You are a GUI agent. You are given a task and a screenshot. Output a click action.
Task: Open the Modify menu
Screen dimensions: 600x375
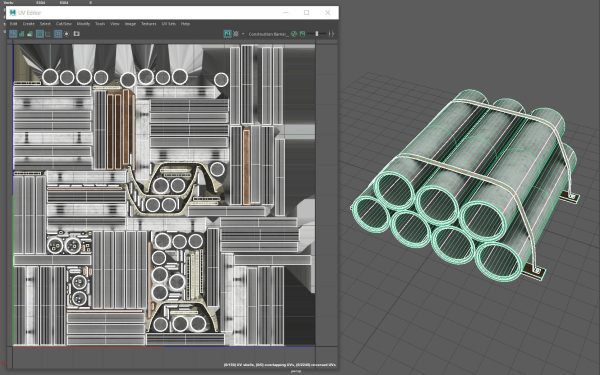coord(83,24)
